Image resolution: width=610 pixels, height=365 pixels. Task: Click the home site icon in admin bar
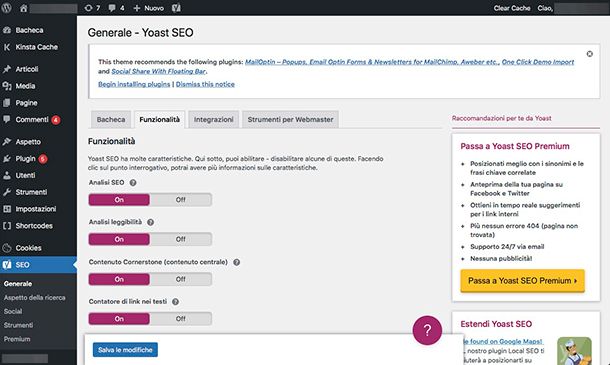(23, 8)
